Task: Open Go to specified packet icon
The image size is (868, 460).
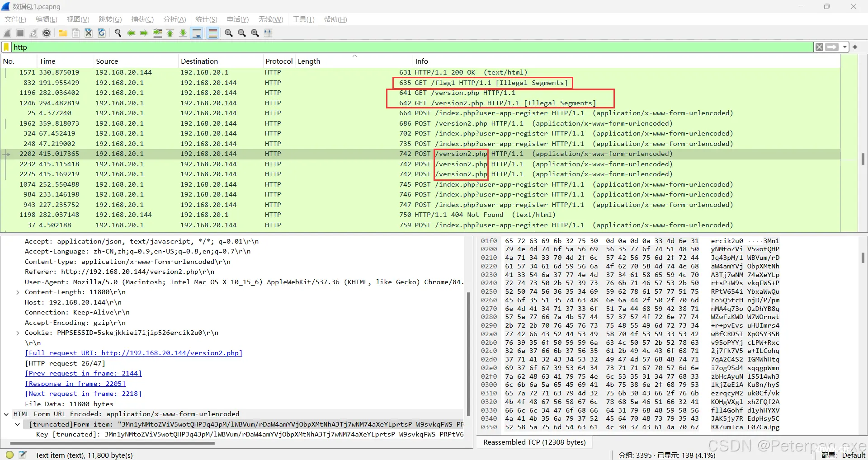Action: coord(157,33)
